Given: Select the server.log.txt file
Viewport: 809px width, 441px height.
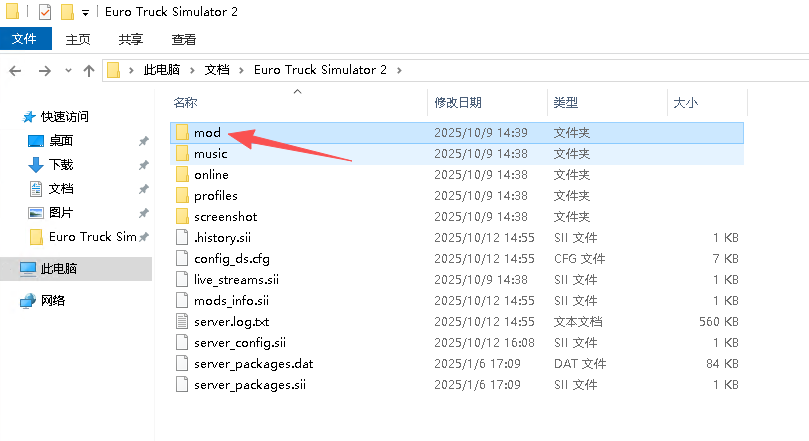Looking at the screenshot, I should pos(231,321).
